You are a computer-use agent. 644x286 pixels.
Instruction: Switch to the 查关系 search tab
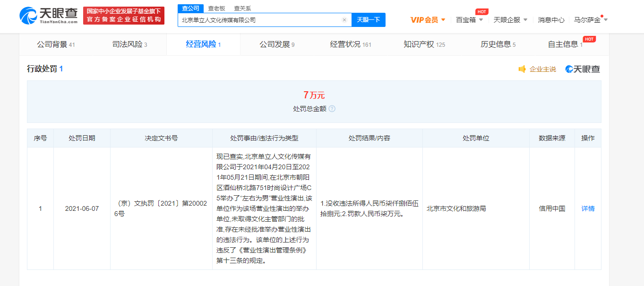pyautogui.click(x=242, y=9)
